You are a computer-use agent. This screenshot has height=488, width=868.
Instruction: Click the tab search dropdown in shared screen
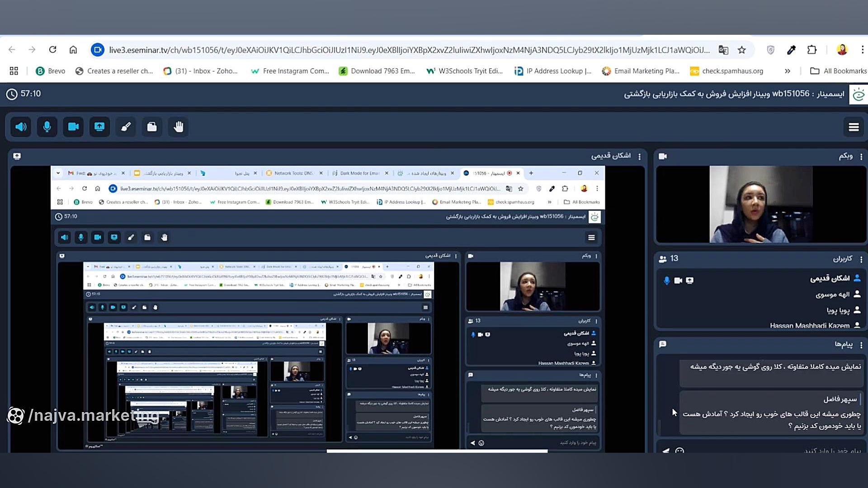coord(58,173)
